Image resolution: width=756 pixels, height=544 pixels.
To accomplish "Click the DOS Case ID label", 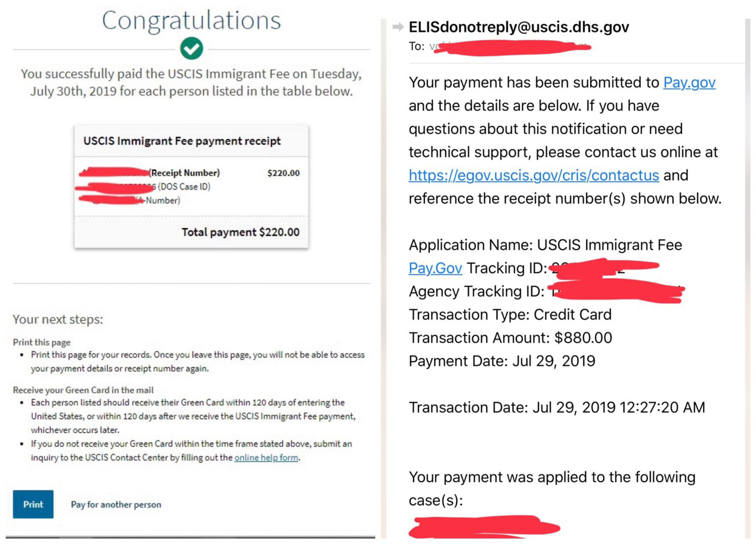I will (x=184, y=187).
